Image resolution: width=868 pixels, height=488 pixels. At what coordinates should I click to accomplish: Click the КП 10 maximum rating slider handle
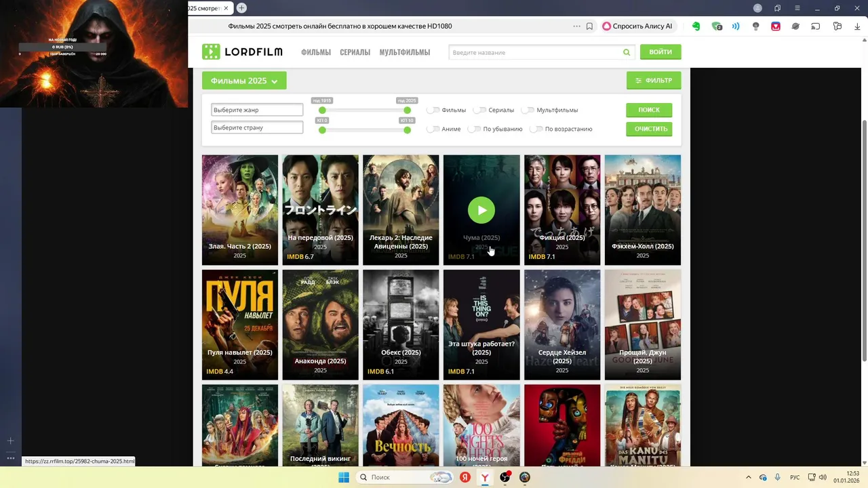point(407,130)
